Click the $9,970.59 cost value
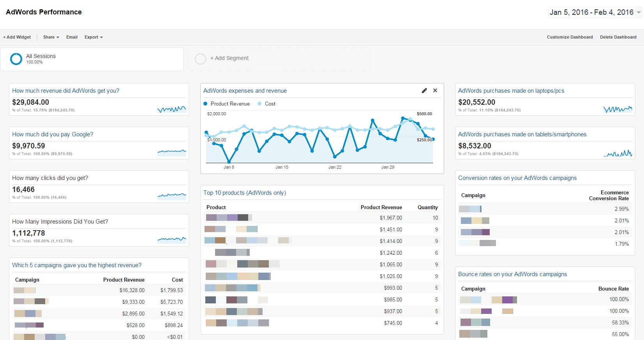Screen dimensions: 644x340 pyautogui.click(x=28, y=146)
